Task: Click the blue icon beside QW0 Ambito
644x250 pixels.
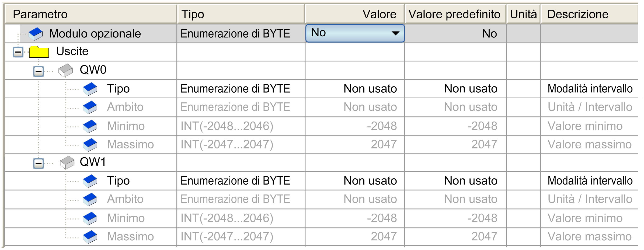Action: point(90,107)
